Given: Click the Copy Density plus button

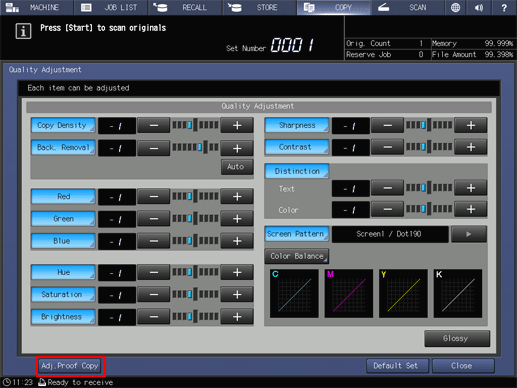Looking at the screenshot, I should (237, 125).
